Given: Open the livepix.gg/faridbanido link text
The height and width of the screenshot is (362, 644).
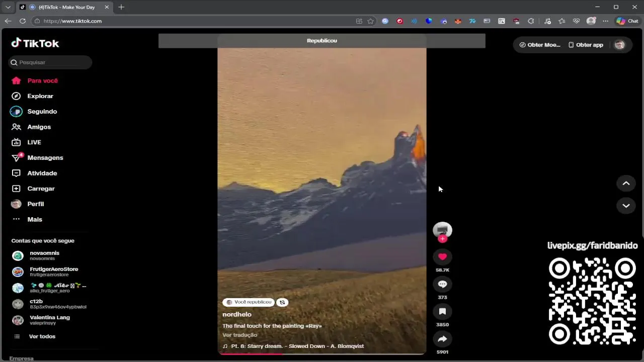Looking at the screenshot, I should tap(592, 245).
